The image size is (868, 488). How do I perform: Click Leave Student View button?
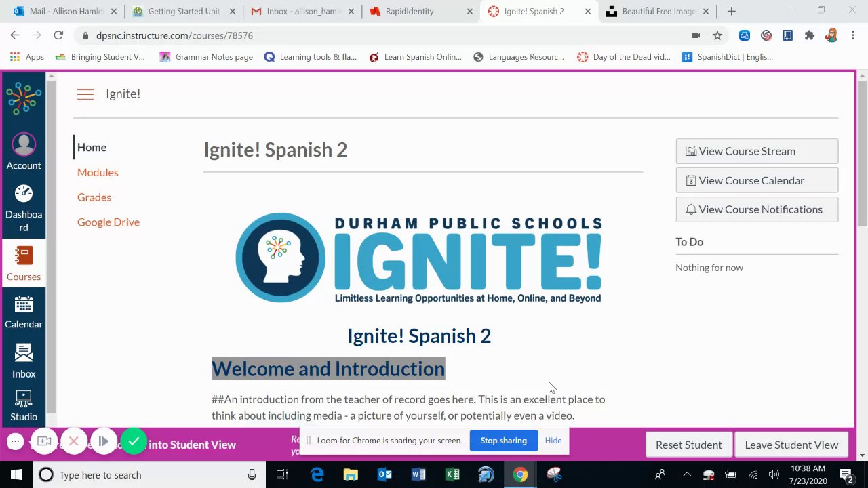click(791, 445)
